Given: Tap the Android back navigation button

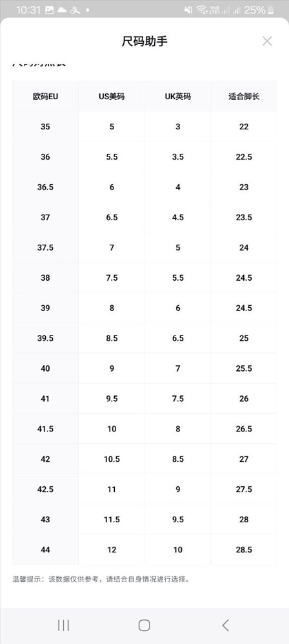Looking at the screenshot, I should tap(225, 625).
